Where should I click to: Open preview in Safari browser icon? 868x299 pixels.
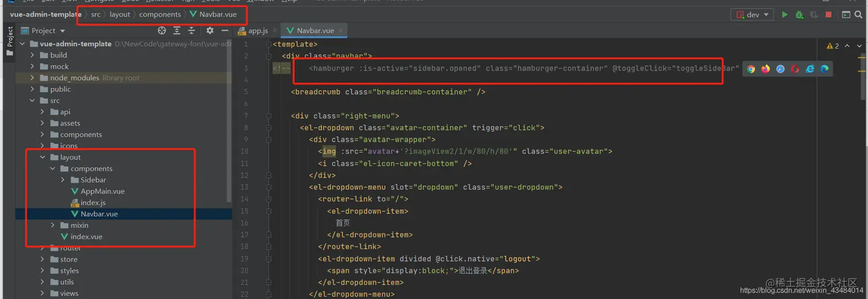pos(780,69)
